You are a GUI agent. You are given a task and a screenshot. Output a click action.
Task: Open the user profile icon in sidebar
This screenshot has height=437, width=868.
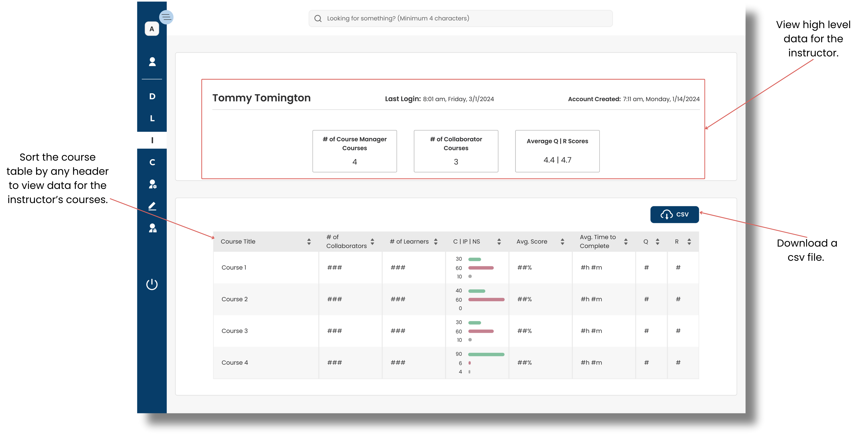tap(152, 62)
